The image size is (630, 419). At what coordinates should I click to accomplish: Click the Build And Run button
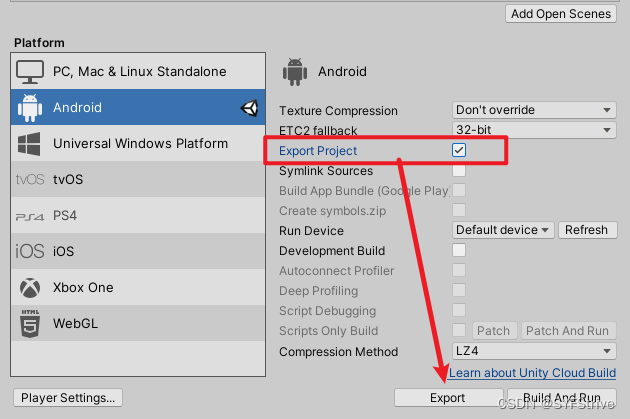point(562,398)
